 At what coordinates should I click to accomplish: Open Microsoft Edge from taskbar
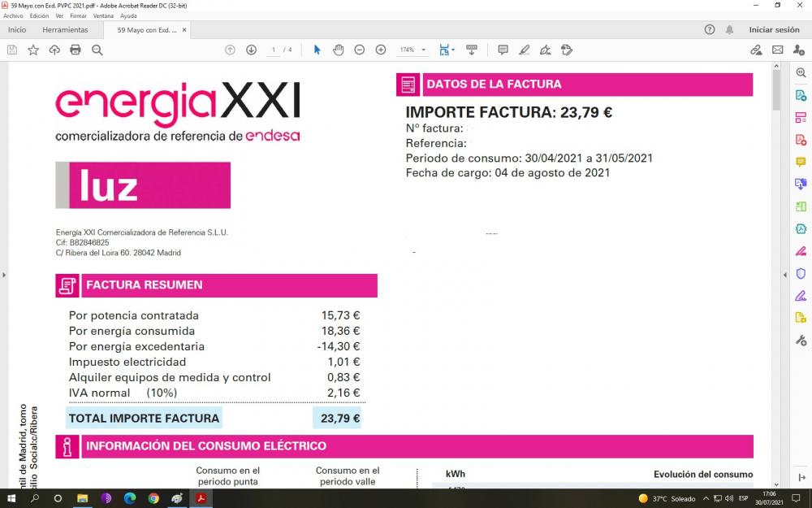click(x=130, y=498)
